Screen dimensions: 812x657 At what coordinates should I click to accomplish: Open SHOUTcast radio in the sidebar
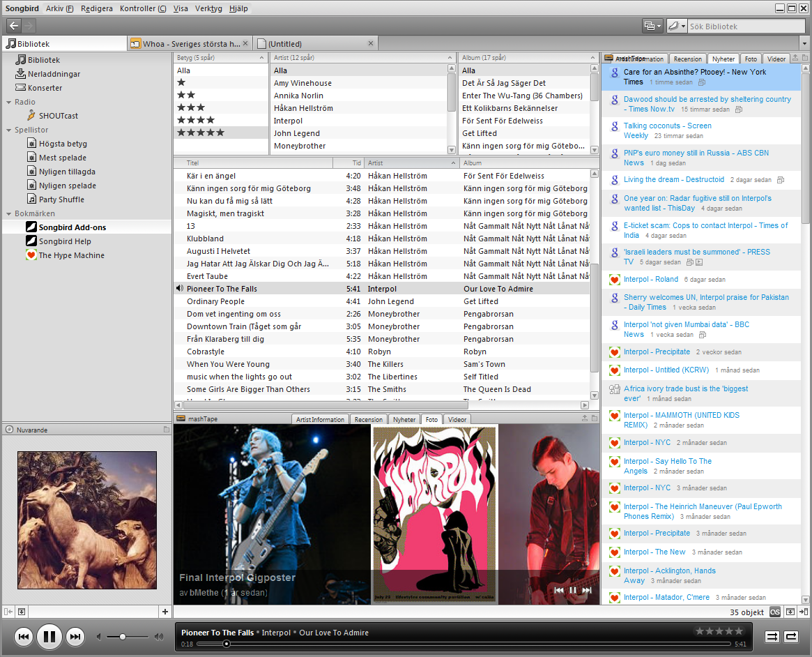pyautogui.click(x=58, y=116)
